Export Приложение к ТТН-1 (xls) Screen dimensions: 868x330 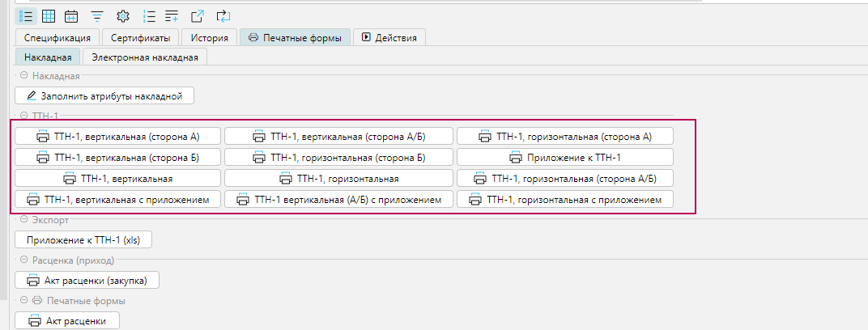(x=83, y=240)
